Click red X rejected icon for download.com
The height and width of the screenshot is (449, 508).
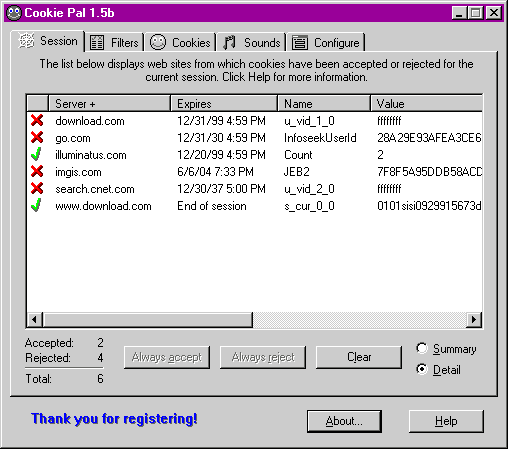(37, 120)
